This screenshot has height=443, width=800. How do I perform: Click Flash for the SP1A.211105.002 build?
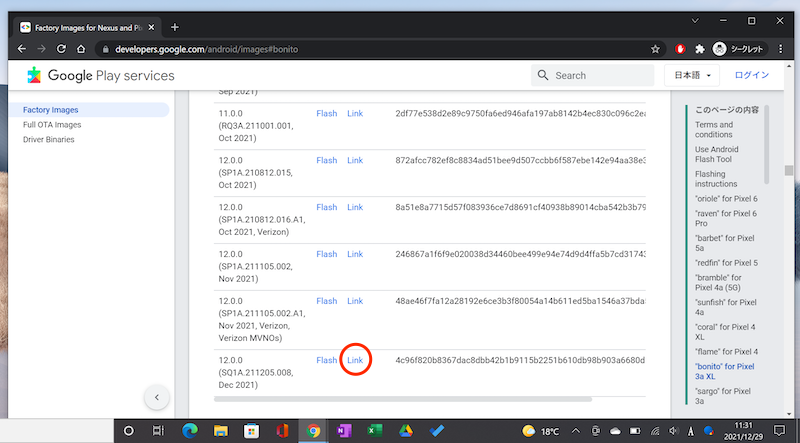pyautogui.click(x=326, y=254)
